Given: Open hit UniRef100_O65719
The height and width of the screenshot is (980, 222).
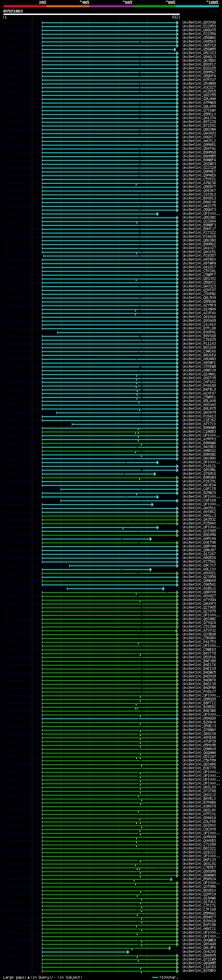Looking at the screenshot, I should 199,45.
